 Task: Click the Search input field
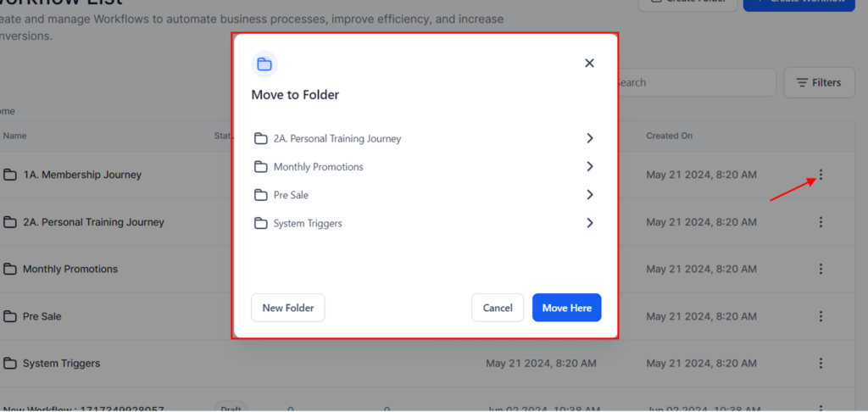[x=695, y=83]
